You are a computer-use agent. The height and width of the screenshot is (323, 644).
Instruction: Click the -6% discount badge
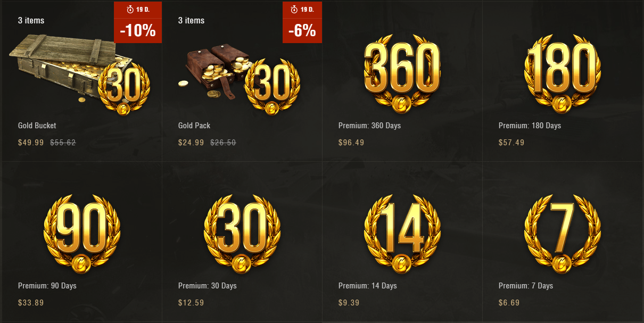(x=302, y=31)
